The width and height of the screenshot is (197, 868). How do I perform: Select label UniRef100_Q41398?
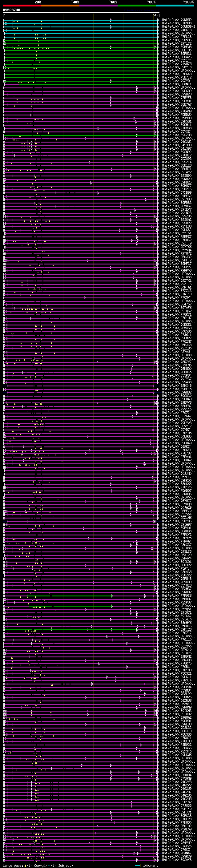pyautogui.click(x=177, y=145)
